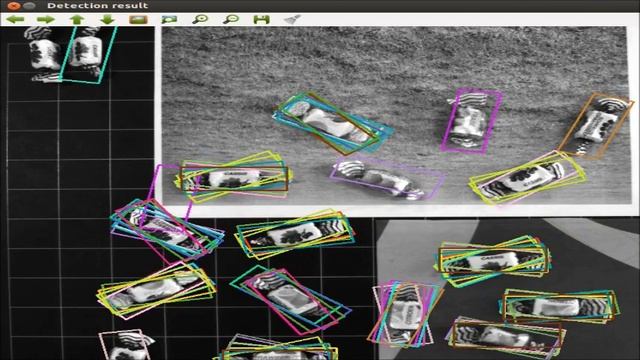Viewport: 640px width, 360px height.
Task: Click the Detection result window title
Action: tap(98, 6)
